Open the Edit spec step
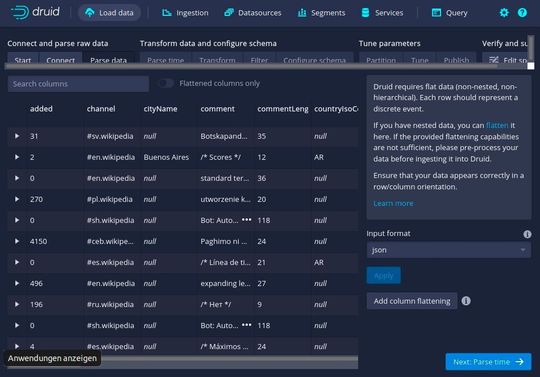Screen dimensions: 540x377 click(x=506, y=59)
